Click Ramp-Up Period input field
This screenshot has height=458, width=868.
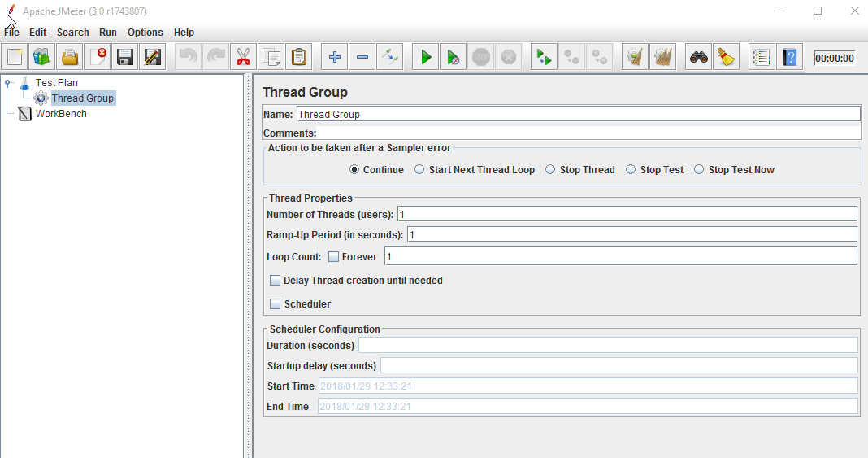pyautogui.click(x=632, y=235)
